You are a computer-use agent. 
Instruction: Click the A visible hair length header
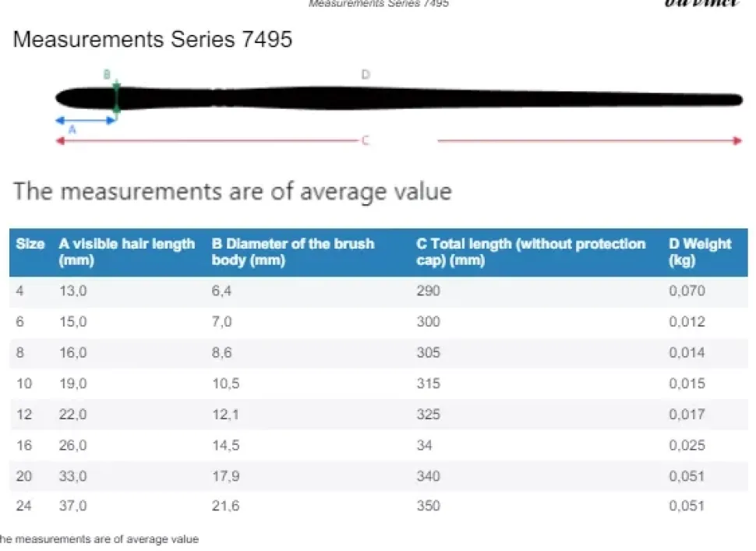point(126,252)
